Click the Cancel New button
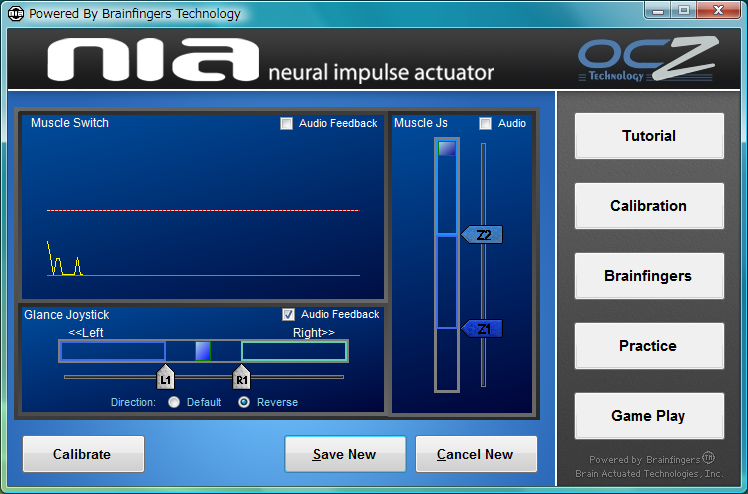The width and height of the screenshot is (748, 494). [476, 454]
